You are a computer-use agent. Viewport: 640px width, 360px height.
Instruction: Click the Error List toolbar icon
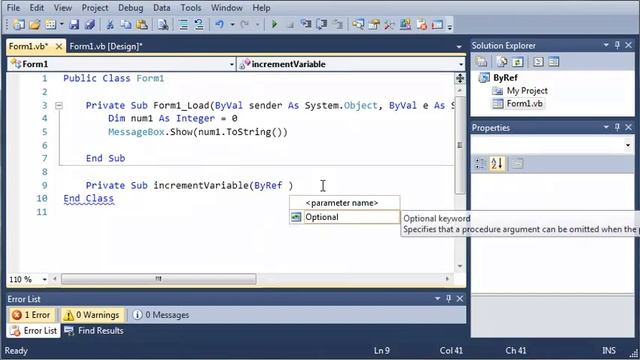[x=422, y=25]
